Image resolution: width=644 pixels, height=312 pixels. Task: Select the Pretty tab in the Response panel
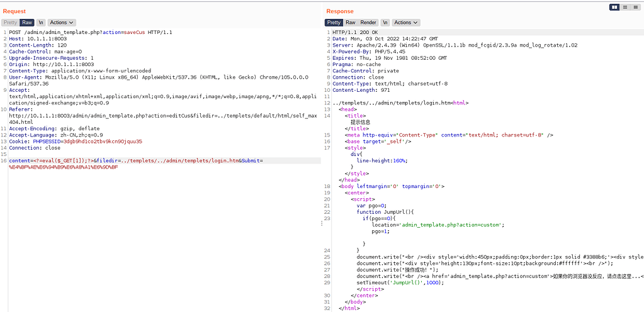334,23
